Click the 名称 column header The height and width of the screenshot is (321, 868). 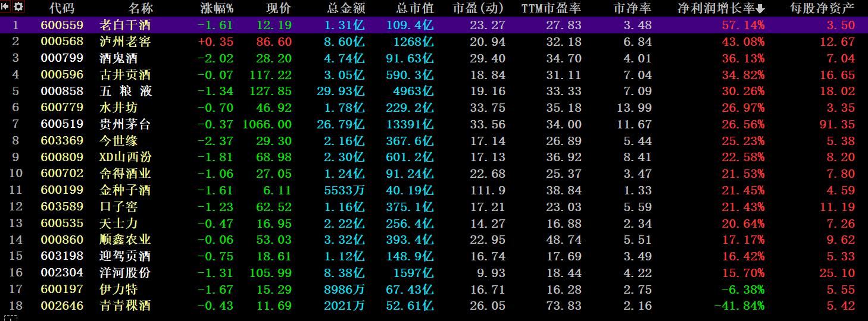click(140, 8)
